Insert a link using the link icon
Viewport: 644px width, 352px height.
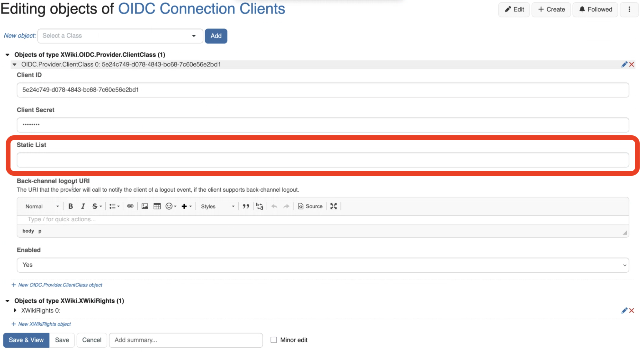tap(130, 206)
